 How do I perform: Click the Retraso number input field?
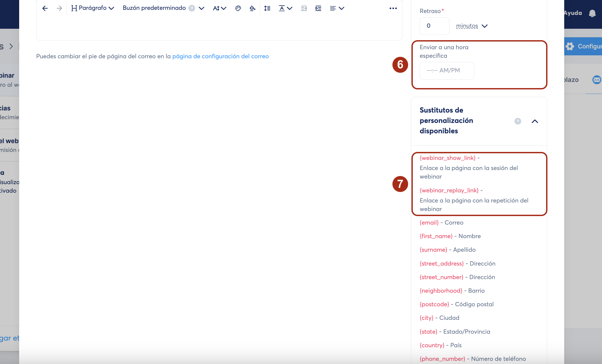(x=434, y=26)
